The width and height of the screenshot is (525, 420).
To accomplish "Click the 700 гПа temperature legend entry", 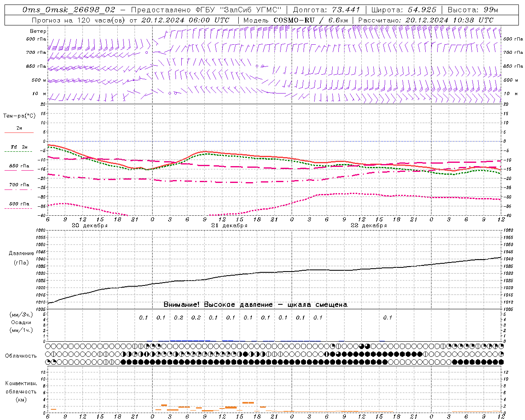I will pos(19,187).
